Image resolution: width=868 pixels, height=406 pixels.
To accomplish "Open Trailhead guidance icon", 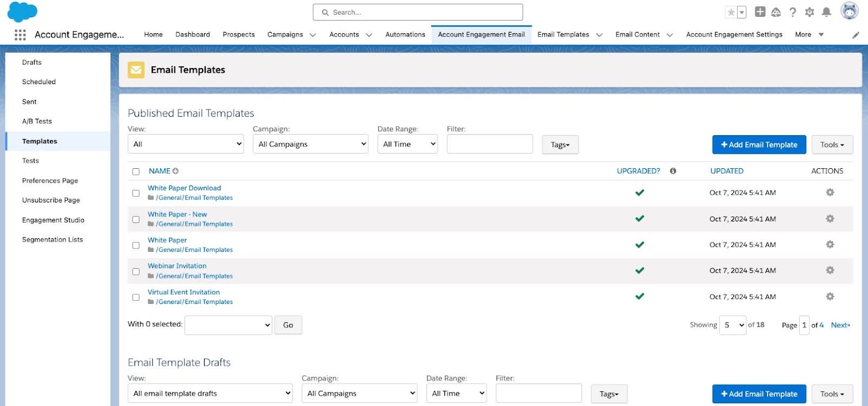I will click(776, 12).
